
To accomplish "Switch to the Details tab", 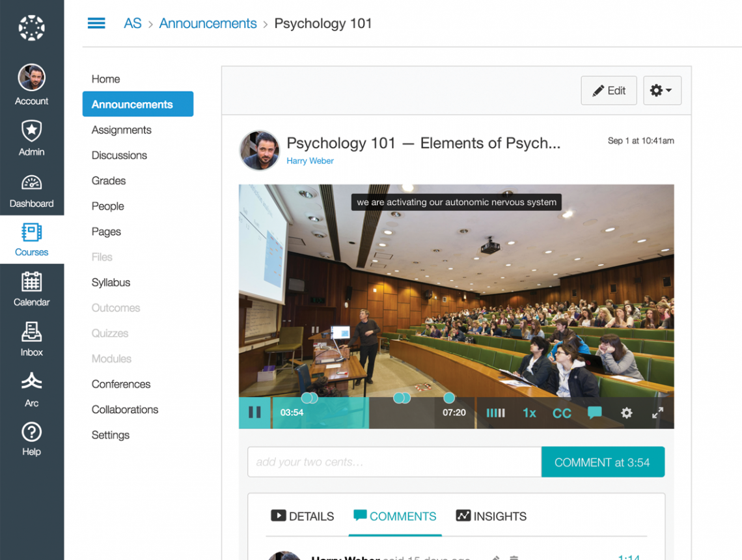I will (x=302, y=516).
